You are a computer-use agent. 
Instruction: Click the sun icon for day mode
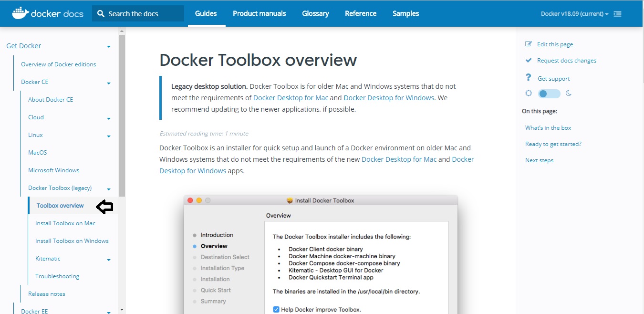(x=529, y=94)
